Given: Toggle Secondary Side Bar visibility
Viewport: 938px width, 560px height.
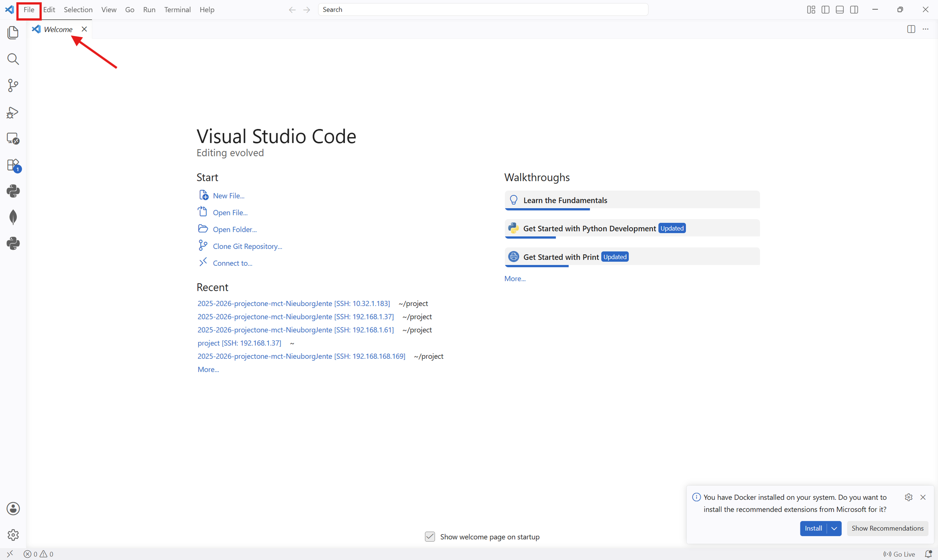Looking at the screenshot, I should pos(854,10).
